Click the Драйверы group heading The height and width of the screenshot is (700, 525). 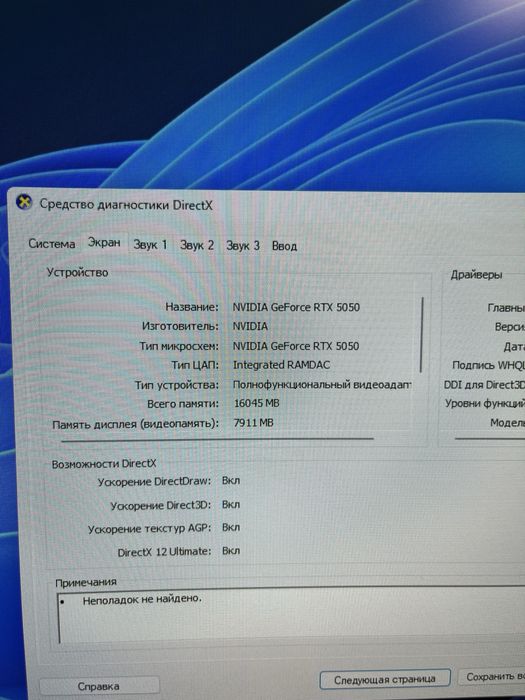coord(476,275)
